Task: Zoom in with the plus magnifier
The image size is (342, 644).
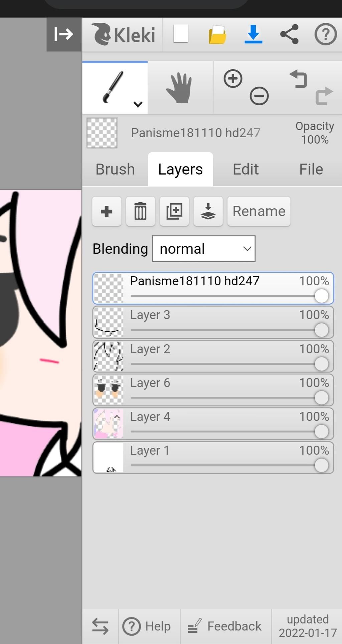Action: click(233, 79)
